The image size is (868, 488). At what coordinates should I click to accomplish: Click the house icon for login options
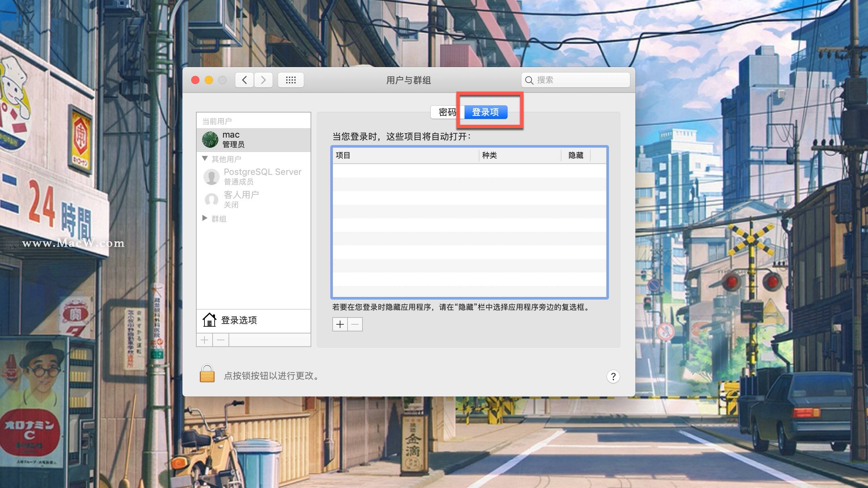[x=209, y=320]
